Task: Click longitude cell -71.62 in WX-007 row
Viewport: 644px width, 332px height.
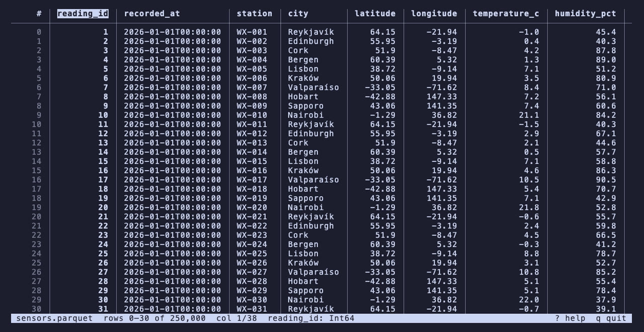Action: pyautogui.click(x=442, y=88)
